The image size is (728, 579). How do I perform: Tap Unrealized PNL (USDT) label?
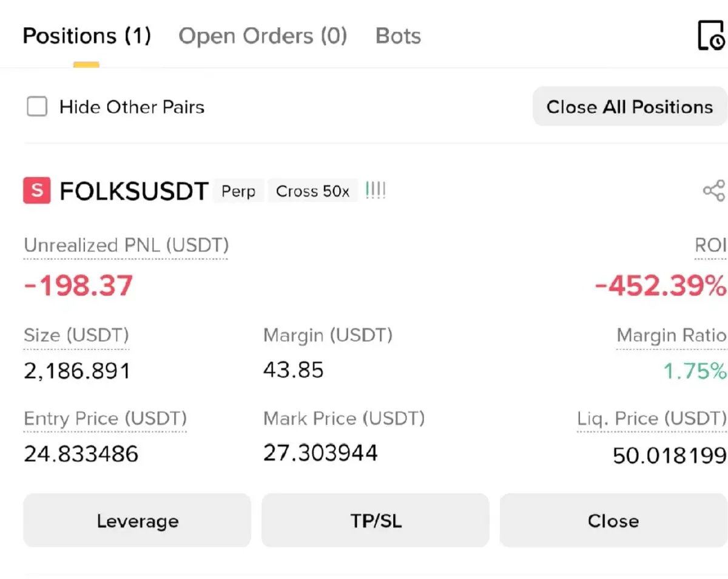pyautogui.click(x=126, y=246)
